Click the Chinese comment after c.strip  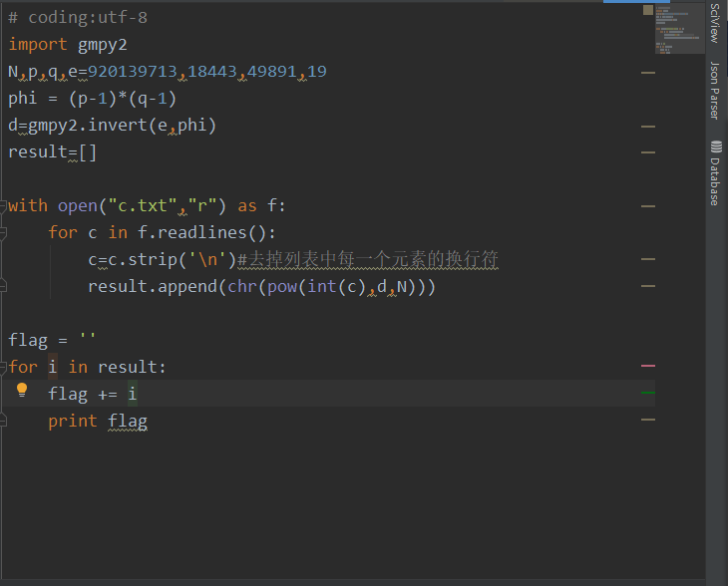coord(368,259)
